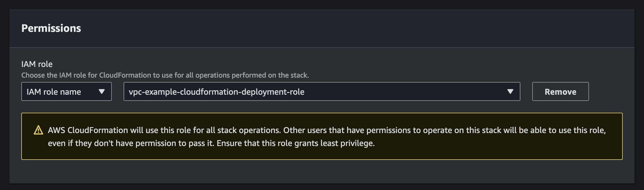
Task: Select the Permissions panel area
Action: point(322,94)
